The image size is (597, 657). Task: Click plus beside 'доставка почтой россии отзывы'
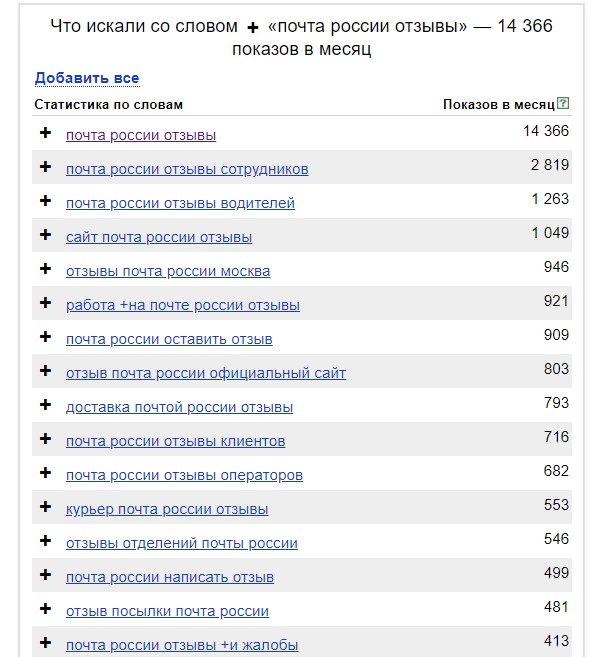pos(45,404)
